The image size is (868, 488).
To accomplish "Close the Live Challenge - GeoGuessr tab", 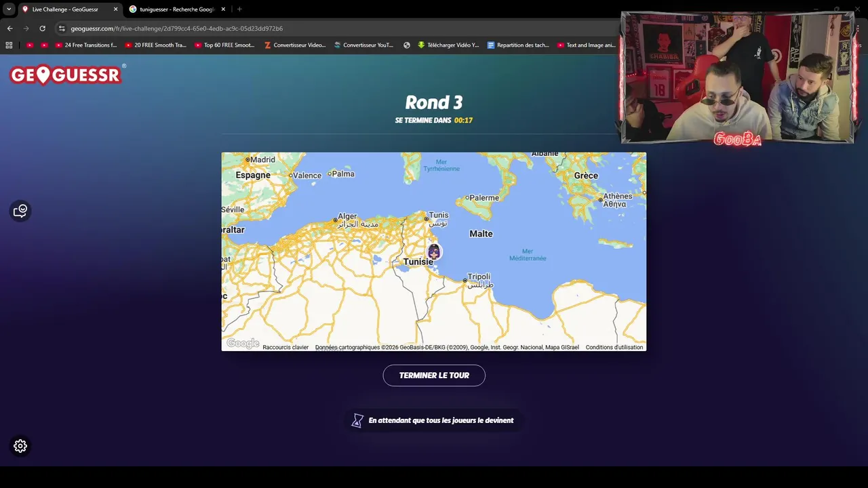I will tap(115, 9).
